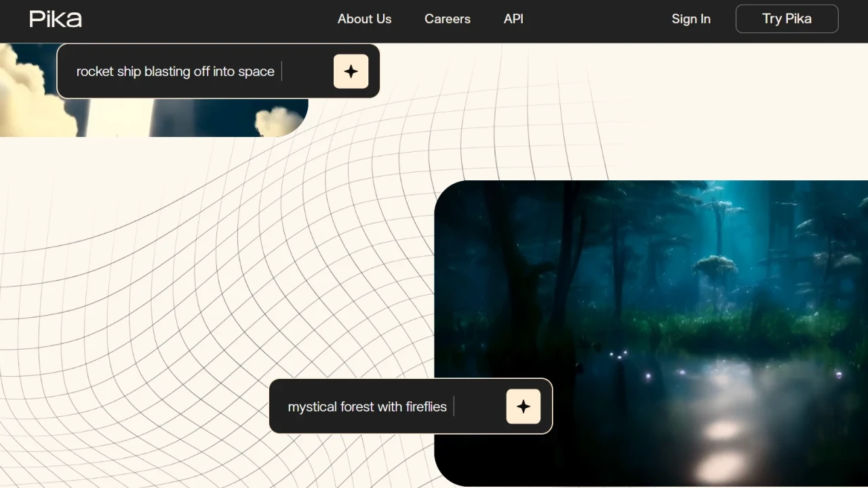Open the Careers page
Viewport: 868px width, 488px height.
tap(448, 19)
